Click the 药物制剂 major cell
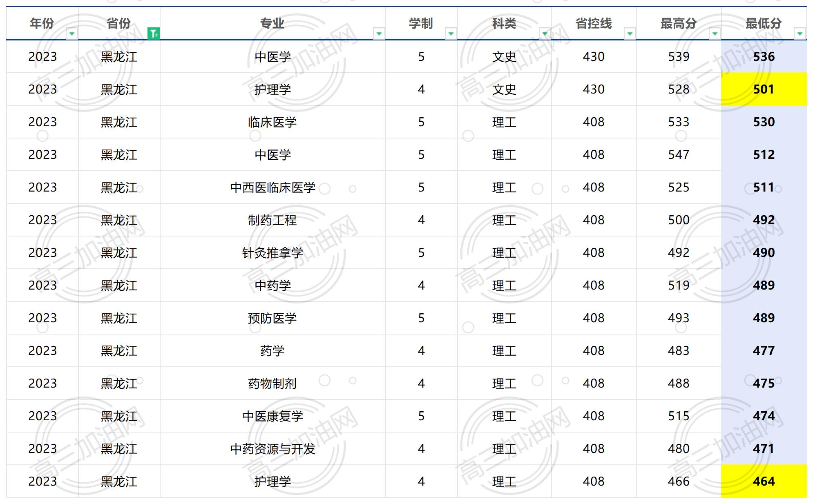 click(273, 383)
